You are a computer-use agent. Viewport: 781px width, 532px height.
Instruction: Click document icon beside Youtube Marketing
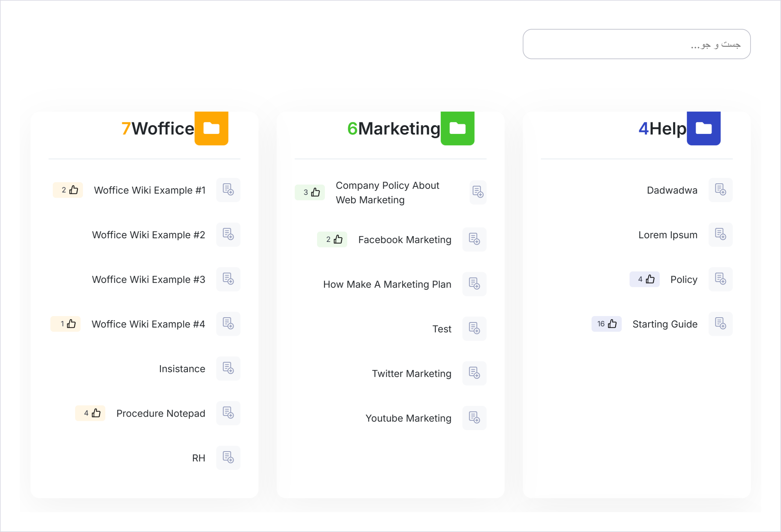pyautogui.click(x=474, y=418)
